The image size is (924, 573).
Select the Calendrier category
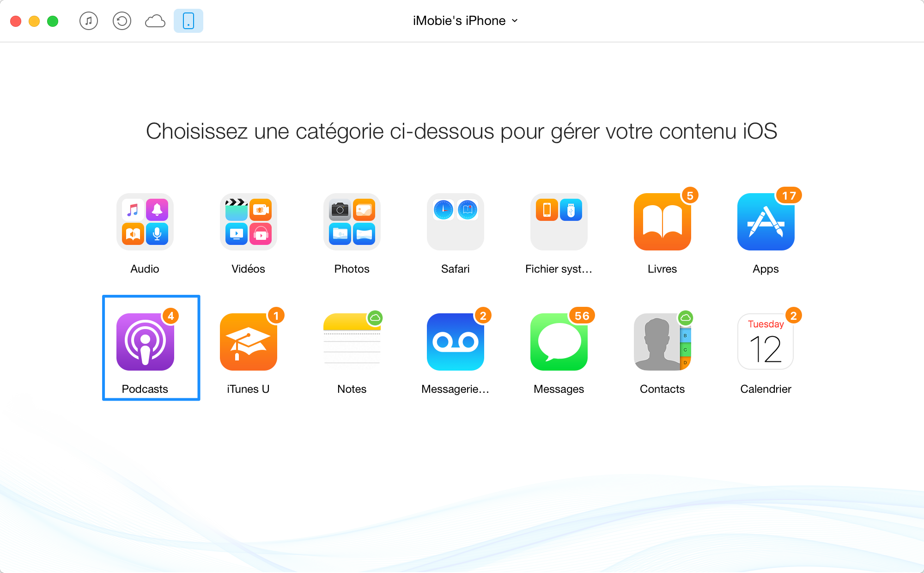click(x=764, y=347)
